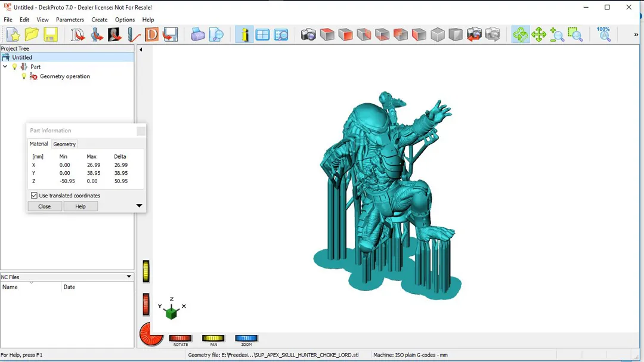This screenshot has width=644, height=362.
Task: Click the vertical yellow thumbwheel
Action: point(146,271)
